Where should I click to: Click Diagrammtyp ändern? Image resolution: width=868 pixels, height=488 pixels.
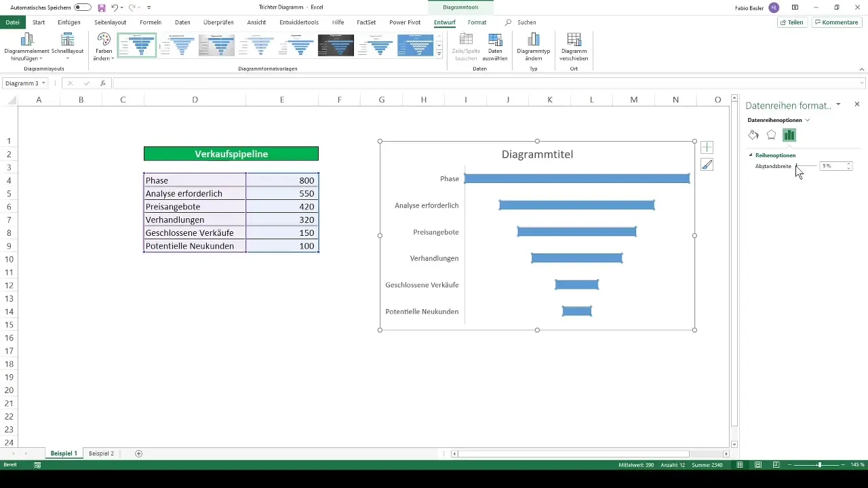coord(534,46)
